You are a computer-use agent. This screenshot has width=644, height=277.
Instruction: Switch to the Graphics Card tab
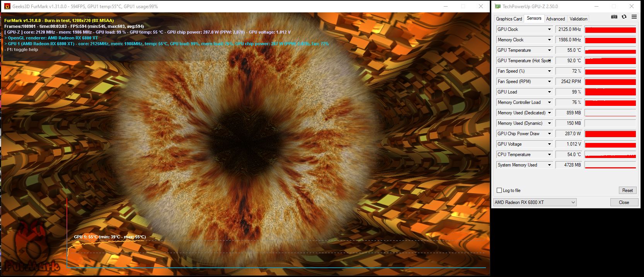tap(509, 19)
